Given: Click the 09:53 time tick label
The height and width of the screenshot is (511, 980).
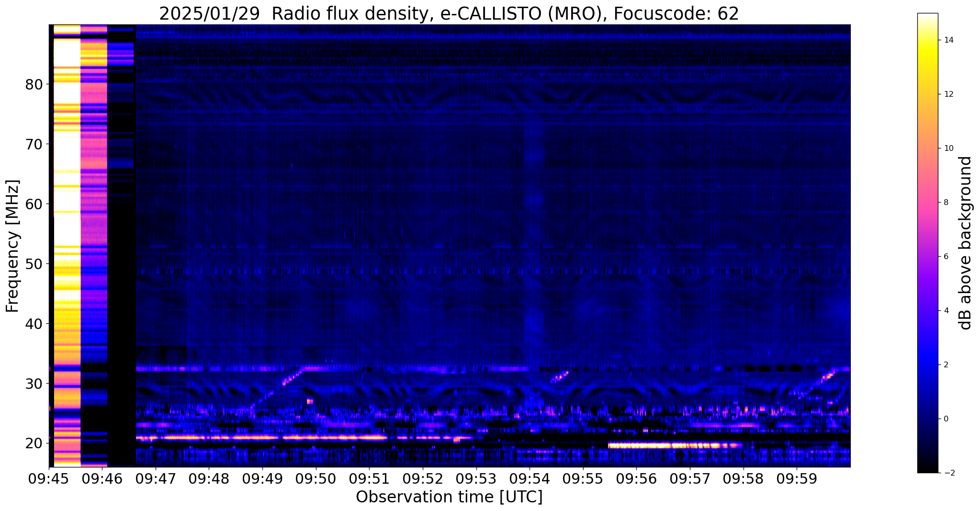Looking at the screenshot, I should (x=476, y=479).
